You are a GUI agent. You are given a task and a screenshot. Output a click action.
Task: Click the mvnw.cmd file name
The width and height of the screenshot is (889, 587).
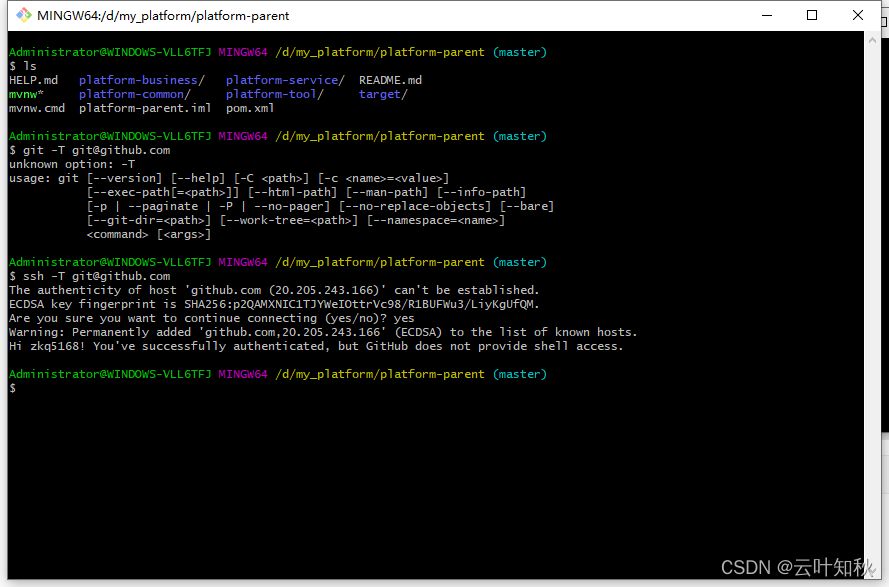pos(37,108)
